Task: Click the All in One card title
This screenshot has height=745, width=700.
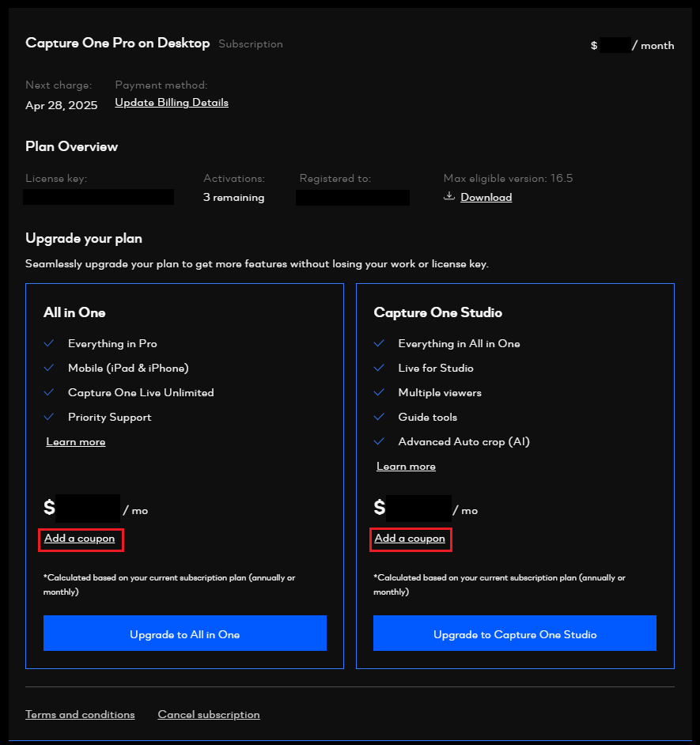Action: 74,312
